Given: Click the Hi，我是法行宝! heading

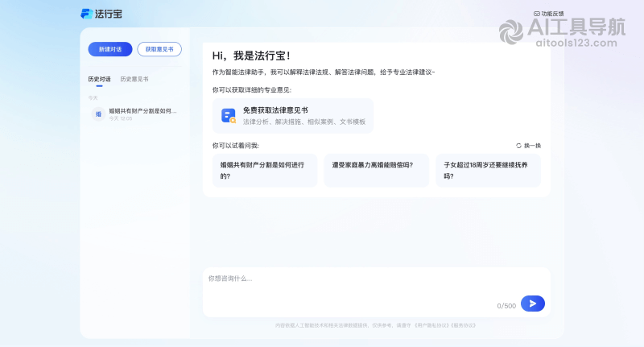Looking at the screenshot, I should 251,56.
